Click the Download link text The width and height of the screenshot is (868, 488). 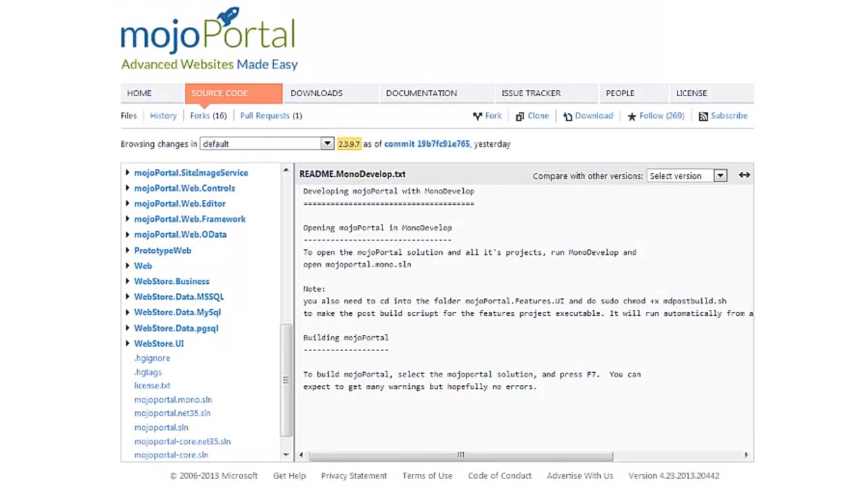click(594, 116)
